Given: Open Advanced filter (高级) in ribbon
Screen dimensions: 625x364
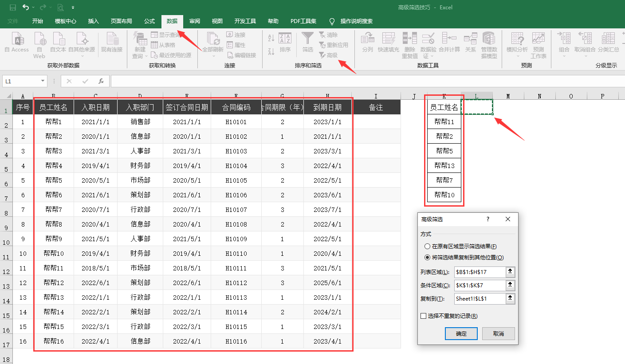Looking at the screenshot, I should coord(328,55).
